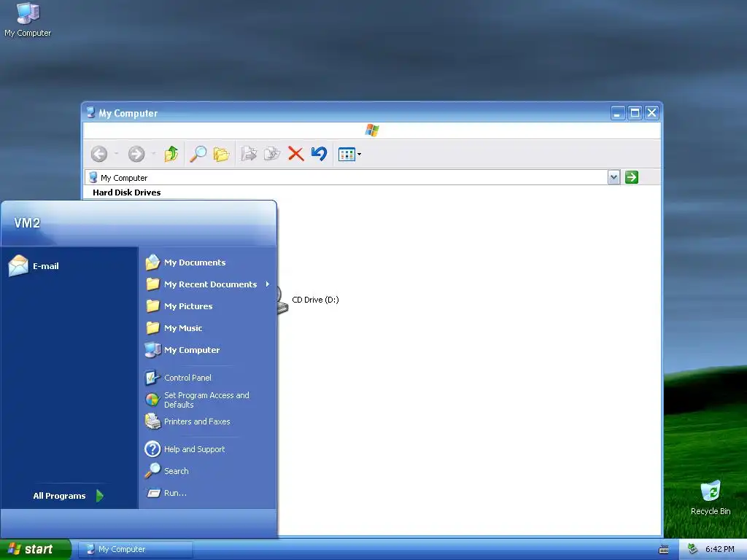The width and height of the screenshot is (747, 560).
Task: Expand the address bar dropdown arrow
Action: point(614,178)
